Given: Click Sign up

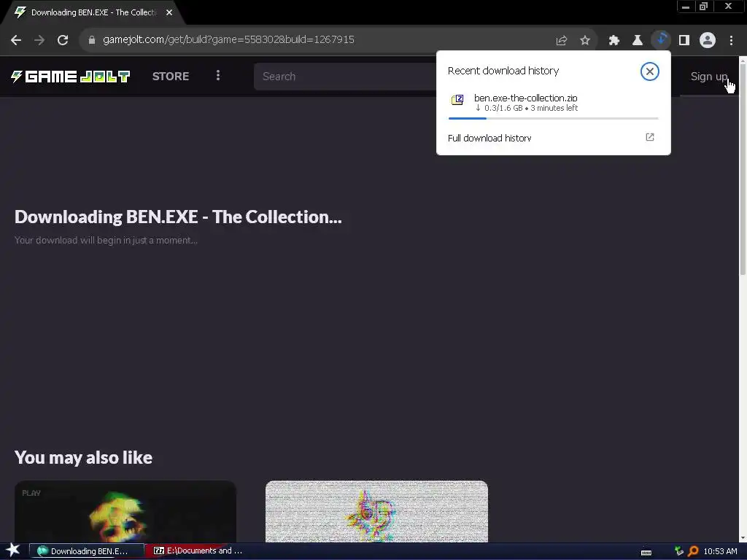Looking at the screenshot, I should coord(709,76).
